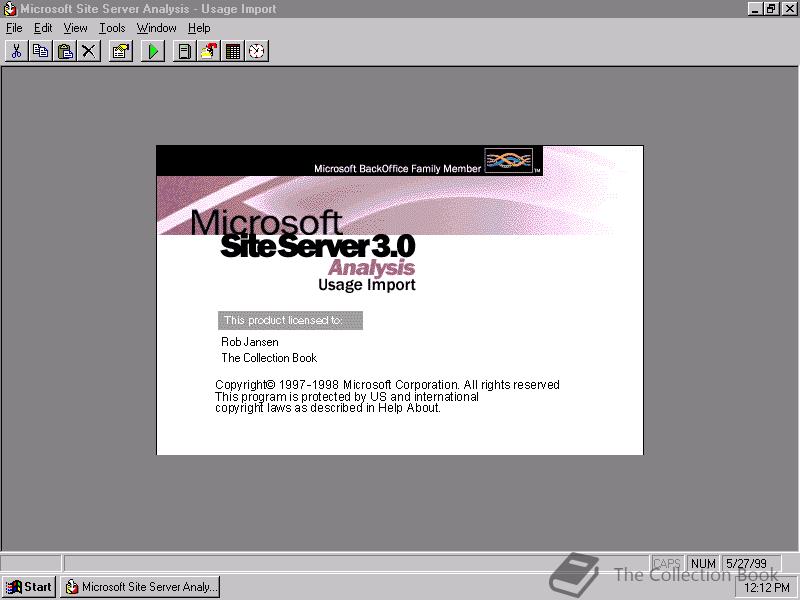The height and width of the screenshot is (600, 800).
Task: Click the Paste clipboard toolbar icon
Action: [65, 51]
